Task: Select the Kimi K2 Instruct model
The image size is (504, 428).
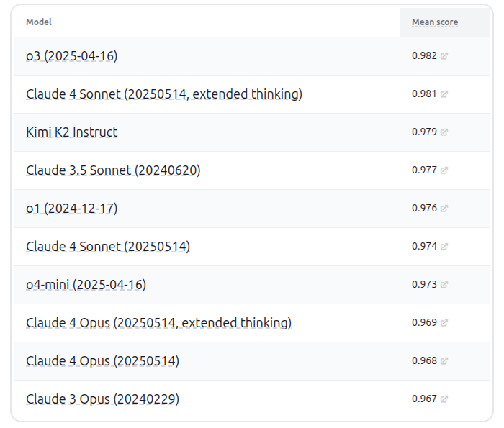Action: point(71,132)
